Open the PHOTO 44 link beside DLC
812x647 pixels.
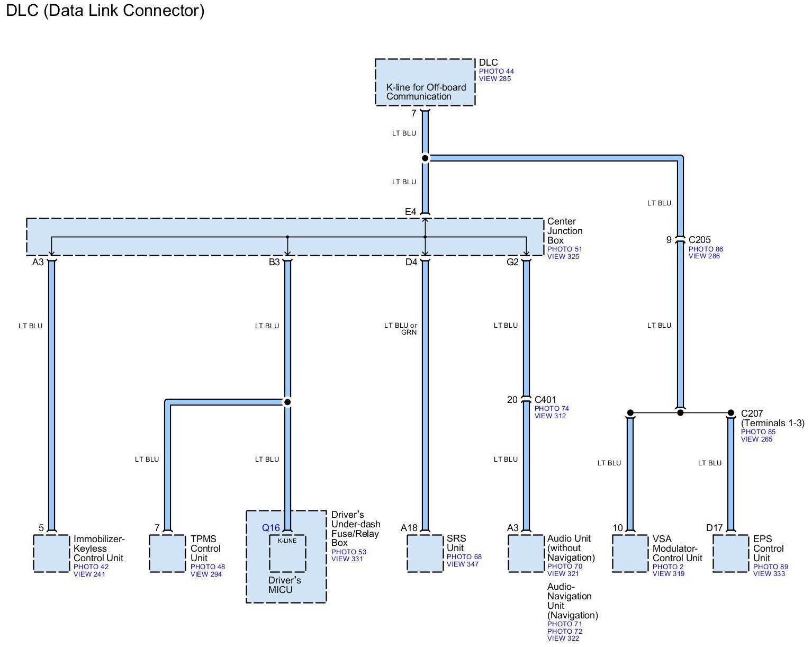[496, 71]
